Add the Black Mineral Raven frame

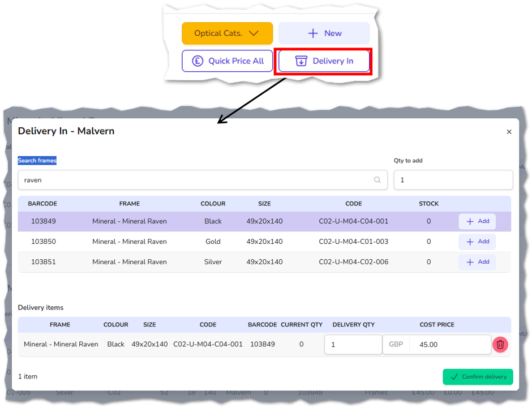477,221
